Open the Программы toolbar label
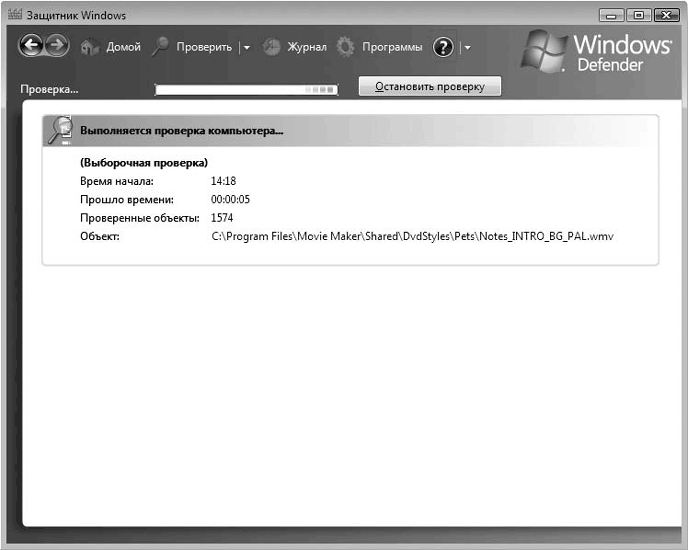This screenshot has height=550, width=688. click(391, 47)
